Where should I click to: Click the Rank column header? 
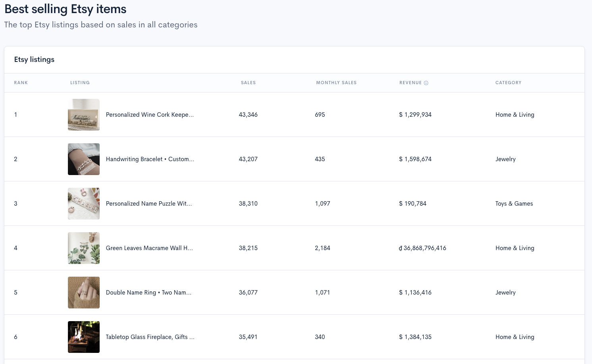tap(21, 83)
